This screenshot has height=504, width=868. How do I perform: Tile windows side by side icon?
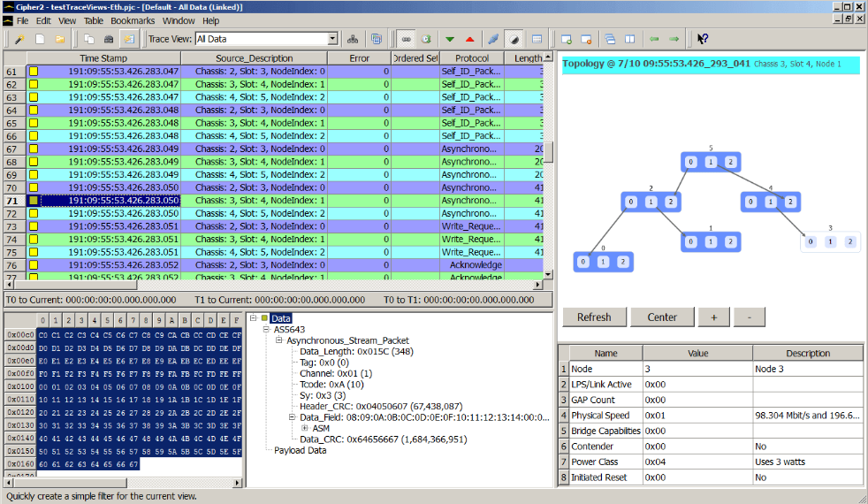630,39
